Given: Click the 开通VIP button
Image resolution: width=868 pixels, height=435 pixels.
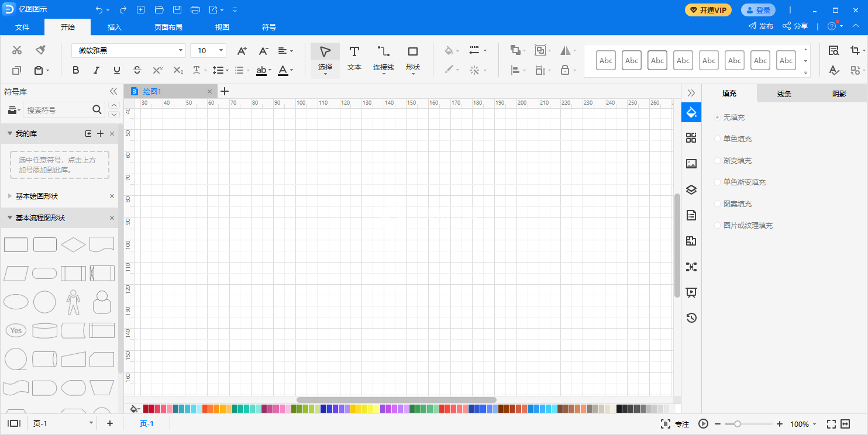Looking at the screenshot, I should point(708,10).
